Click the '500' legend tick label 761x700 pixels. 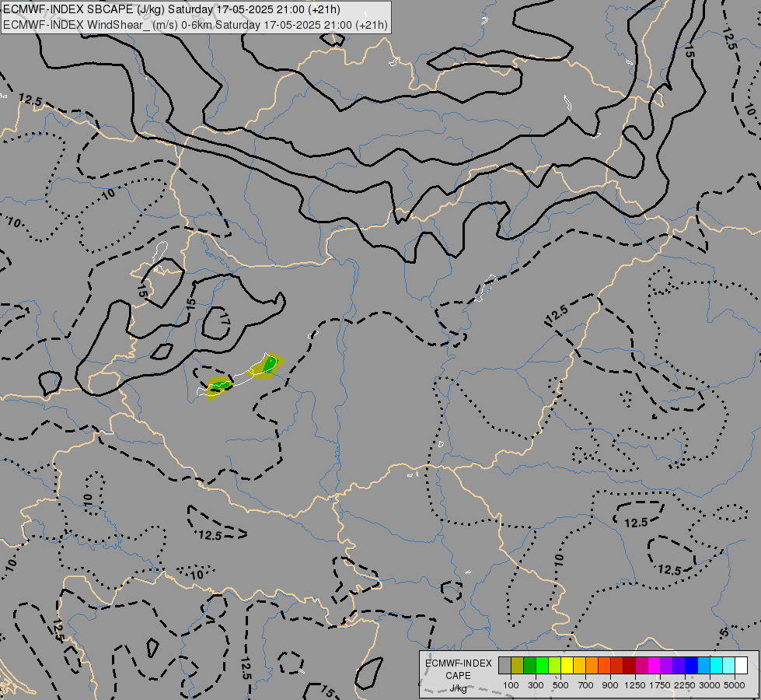tap(560, 685)
